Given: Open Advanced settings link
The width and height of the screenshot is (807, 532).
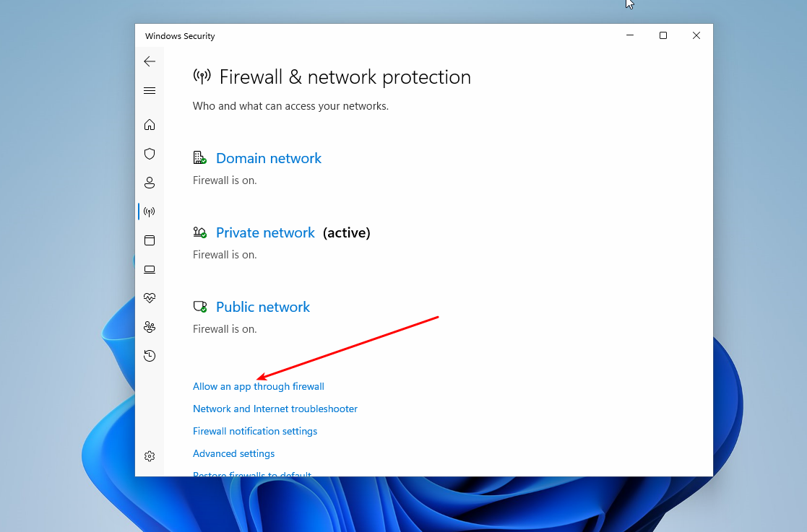Looking at the screenshot, I should pos(233,453).
